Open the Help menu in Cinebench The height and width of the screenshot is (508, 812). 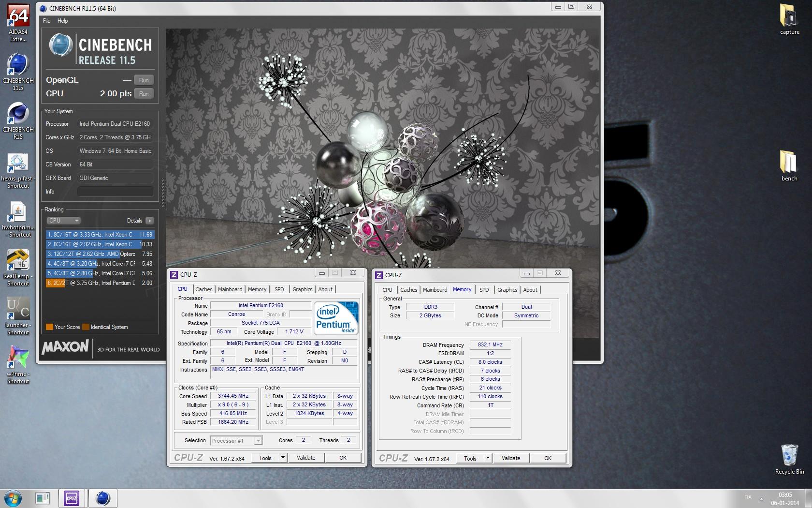click(x=62, y=21)
